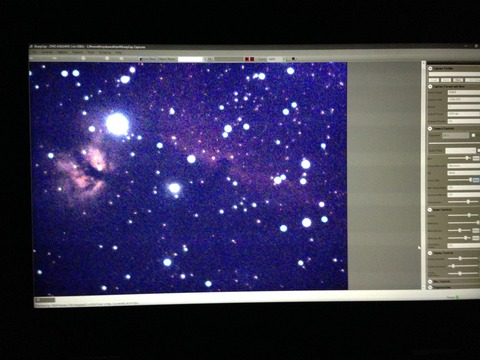The height and width of the screenshot is (360, 480).
Task: Expand the Misc Controls section
Action: coord(430,282)
